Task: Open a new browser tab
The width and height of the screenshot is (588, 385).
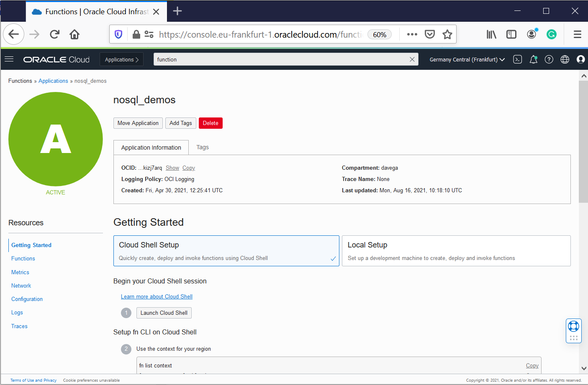Action: 177,11
